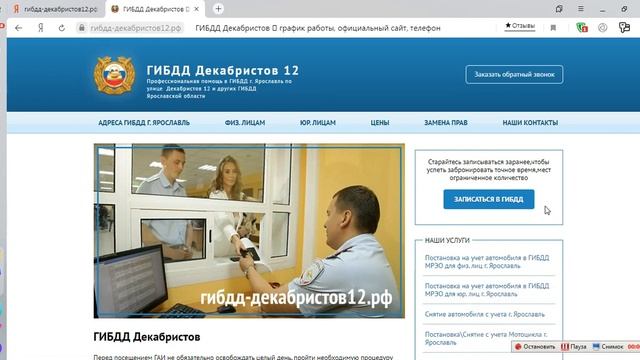Open link Постановка на учет для юр. лиц
Viewport: 640px width, 360px height.
click(487, 290)
